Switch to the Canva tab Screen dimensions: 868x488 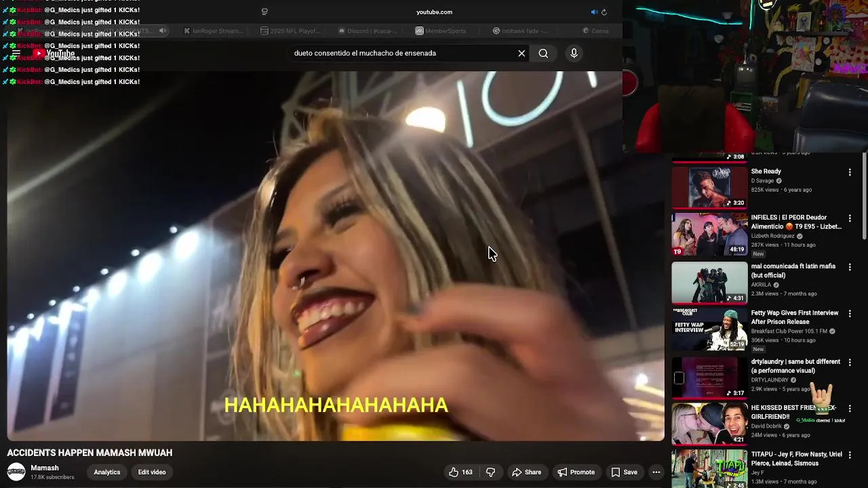click(x=595, y=30)
